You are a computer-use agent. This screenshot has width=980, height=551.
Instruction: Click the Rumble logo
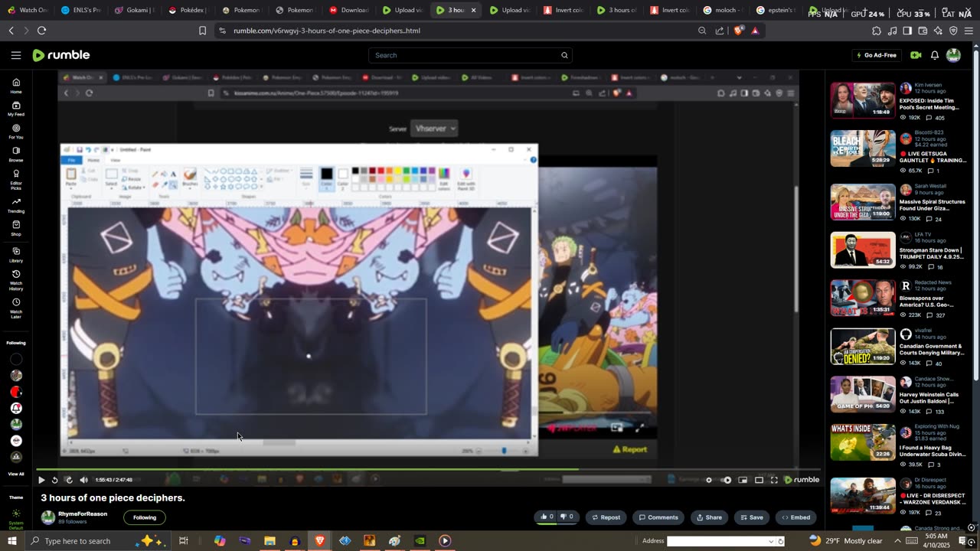click(x=61, y=55)
